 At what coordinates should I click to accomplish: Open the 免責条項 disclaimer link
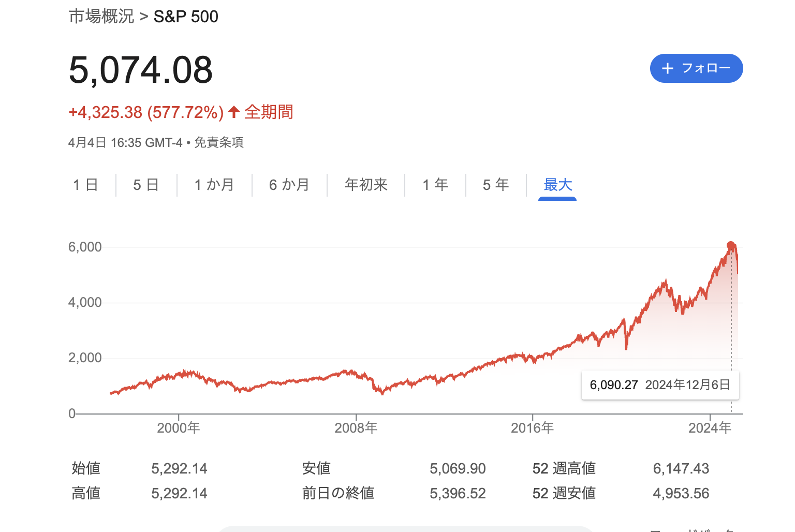[x=219, y=142]
